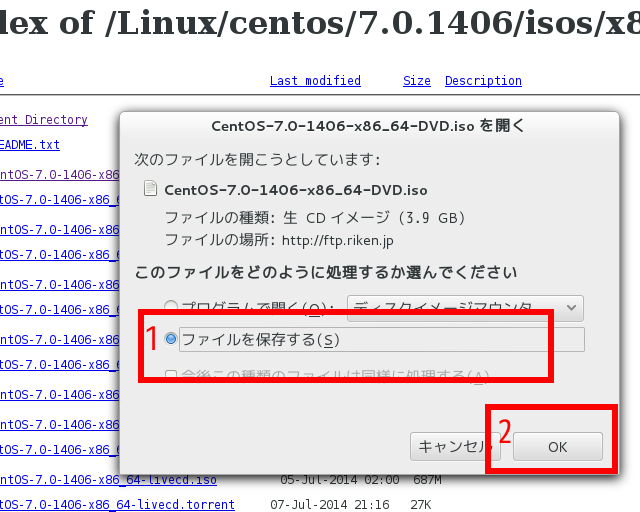Click the Name column header link at far left

click(2, 81)
